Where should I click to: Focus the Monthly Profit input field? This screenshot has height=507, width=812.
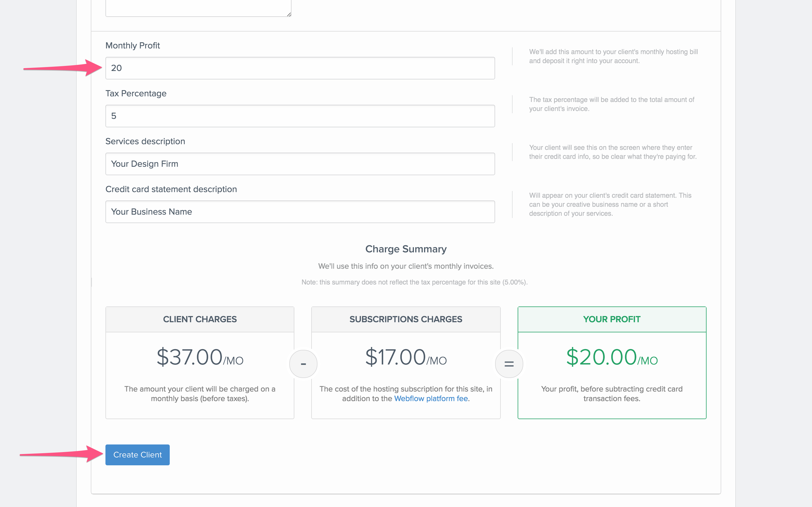coord(300,68)
